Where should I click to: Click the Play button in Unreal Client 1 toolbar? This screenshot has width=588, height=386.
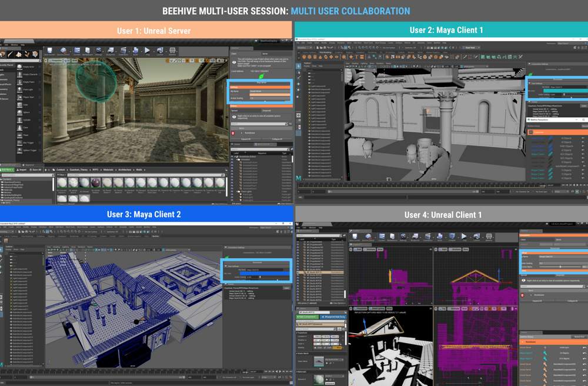click(464, 237)
